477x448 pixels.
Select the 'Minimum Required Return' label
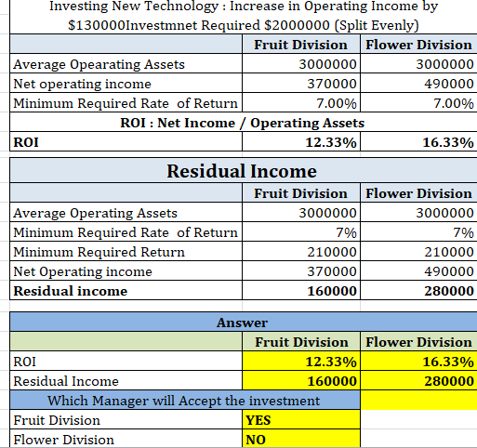(x=126, y=252)
